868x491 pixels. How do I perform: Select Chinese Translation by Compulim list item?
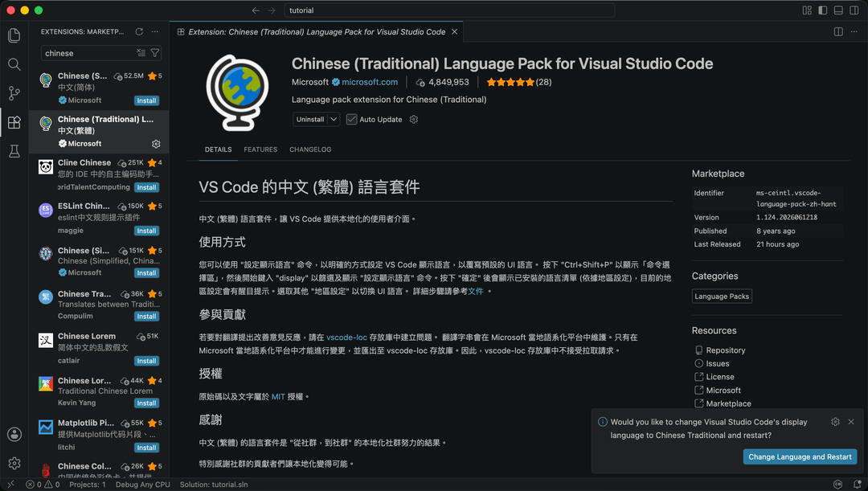pyautogui.click(x=99, y=305)
